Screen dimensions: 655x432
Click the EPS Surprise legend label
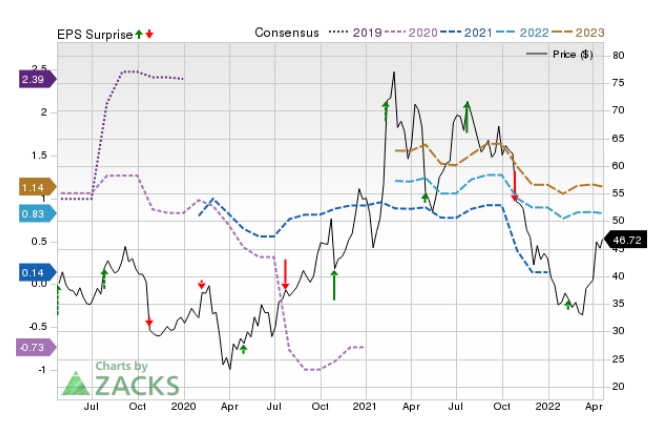[95, 34]
